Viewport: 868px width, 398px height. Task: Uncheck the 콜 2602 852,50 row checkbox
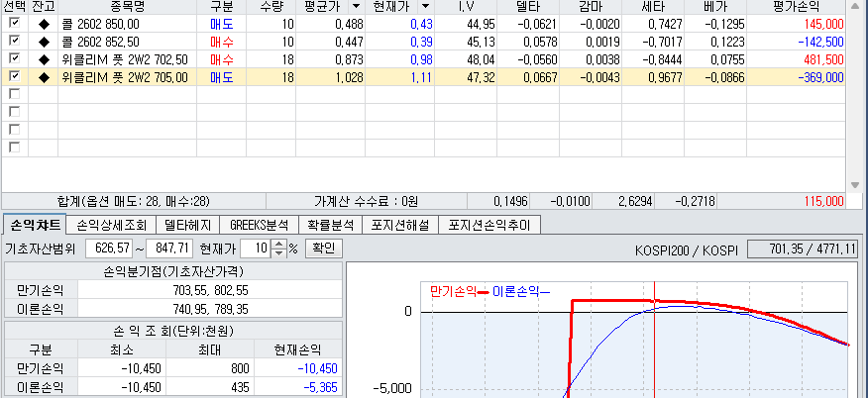[15, 41]
